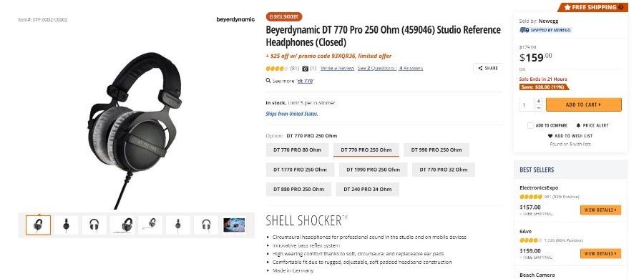Image resolution: width=644 pixels, height=279 pixels.
Task: Open the Write a Review link
Action: 337,68
